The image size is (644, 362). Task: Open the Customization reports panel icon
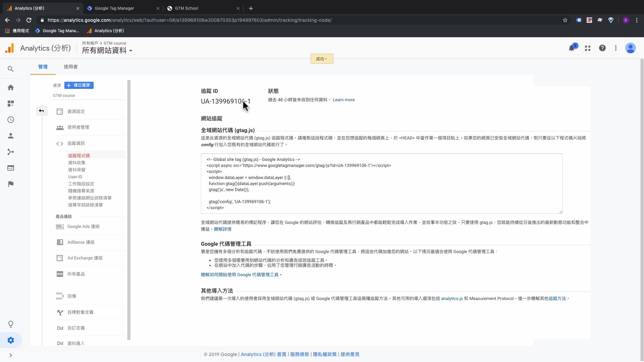click(11, 104)
